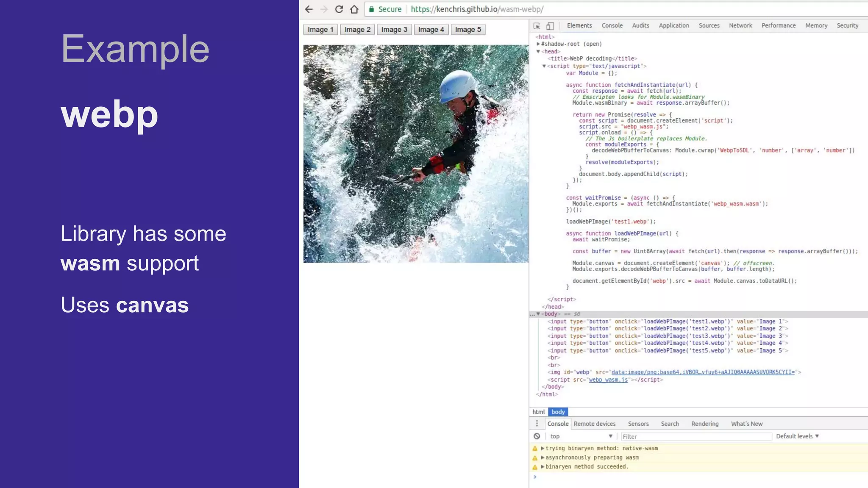
Task: Click the browser forward arrow
Action: pos(324,9)
